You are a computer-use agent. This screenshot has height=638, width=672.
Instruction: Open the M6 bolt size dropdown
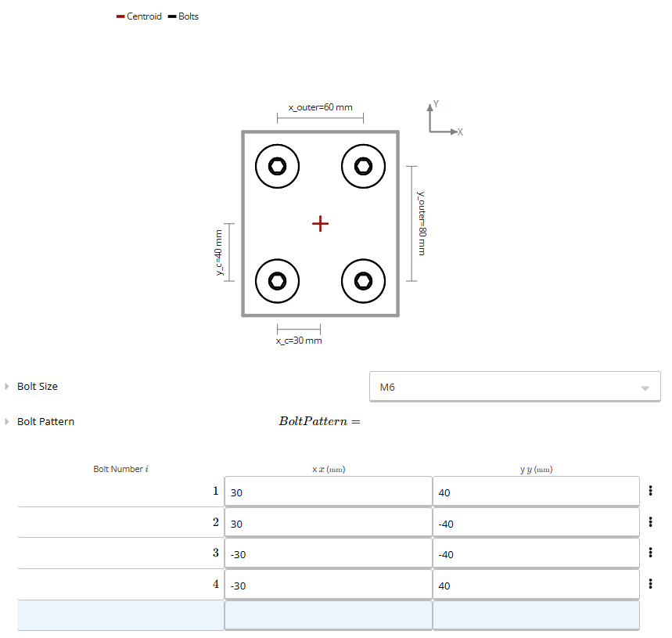(515, 387)
